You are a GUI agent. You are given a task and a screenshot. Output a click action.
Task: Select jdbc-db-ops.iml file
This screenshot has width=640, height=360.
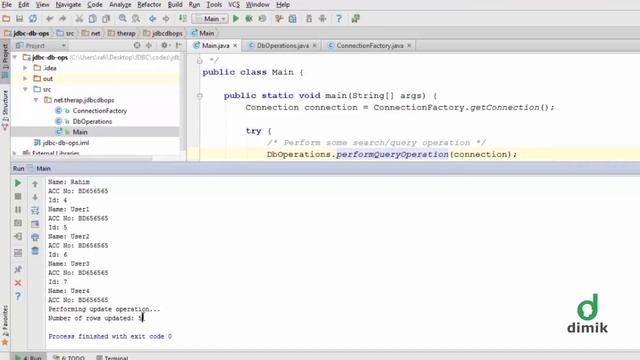pyautogui.click(x=66, y=142)
